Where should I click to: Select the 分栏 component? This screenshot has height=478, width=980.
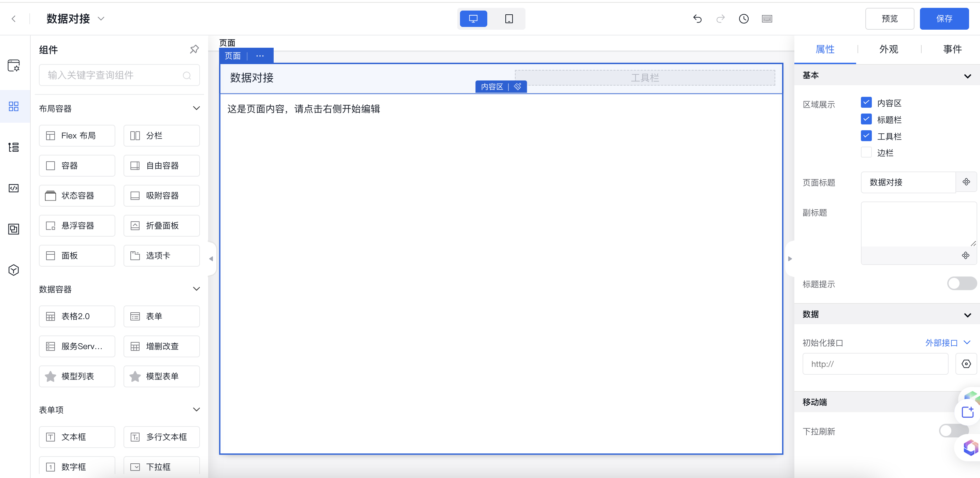click(x=162, y=136)
